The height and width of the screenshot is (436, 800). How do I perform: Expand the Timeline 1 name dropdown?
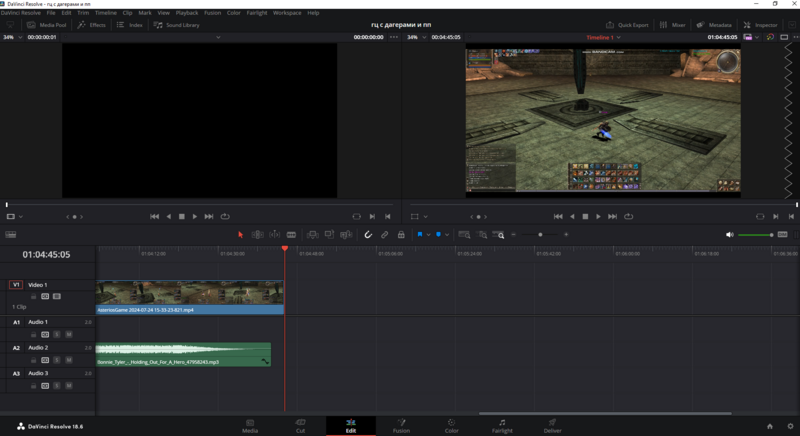619,37
